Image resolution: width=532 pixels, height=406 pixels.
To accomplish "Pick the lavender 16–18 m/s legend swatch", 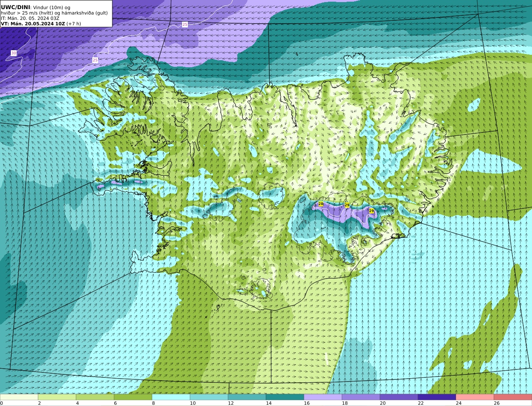I will (323, 397).
